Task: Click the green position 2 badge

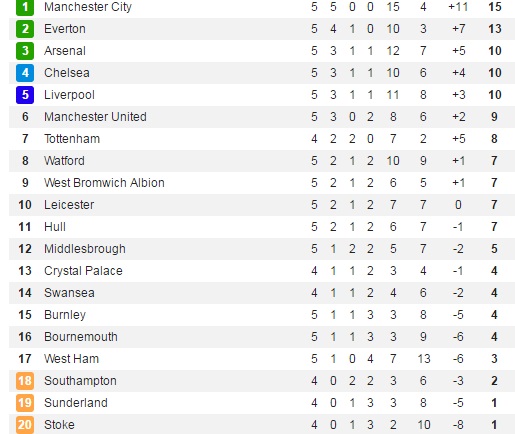Action: click(25, 29)
